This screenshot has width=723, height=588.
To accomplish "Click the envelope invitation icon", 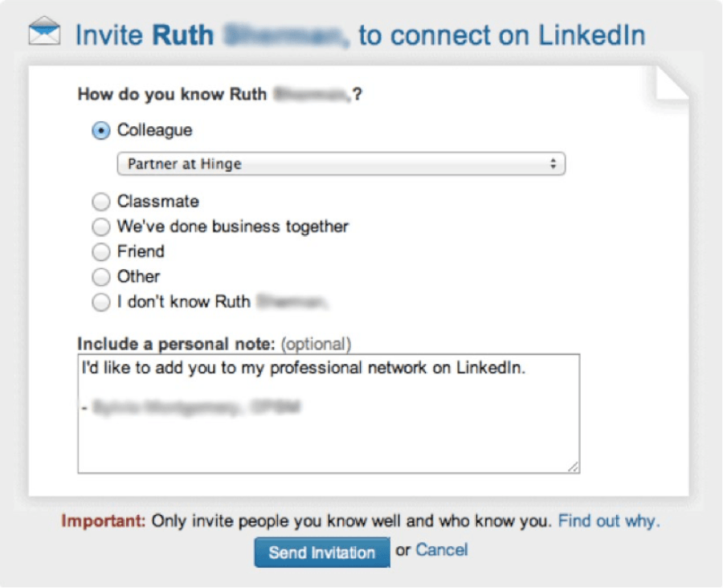I will pos(44,31).
